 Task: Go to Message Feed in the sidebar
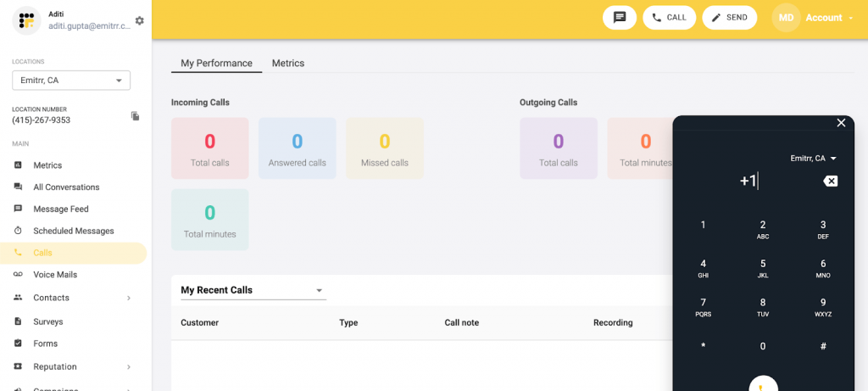tap(60, 209)
